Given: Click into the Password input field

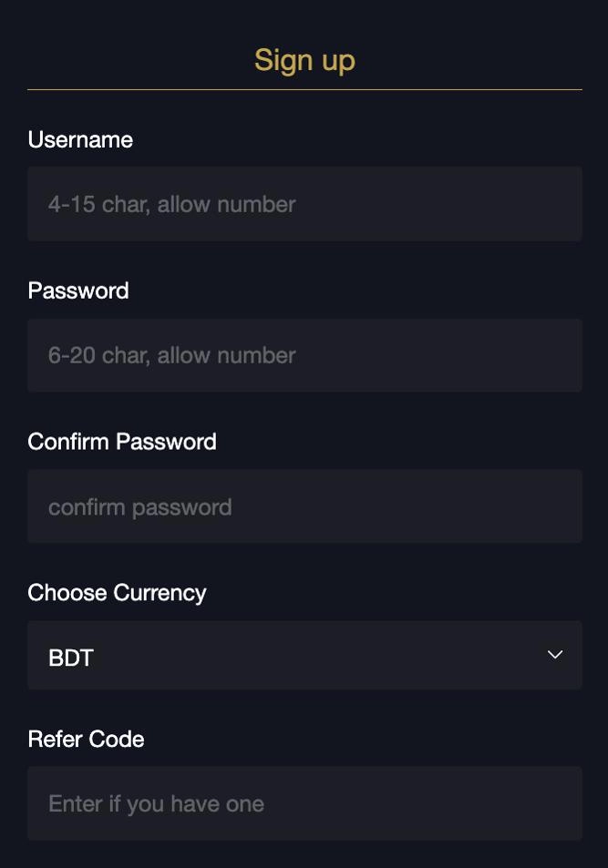Looking at the screenshot, I should coord(304,355).
